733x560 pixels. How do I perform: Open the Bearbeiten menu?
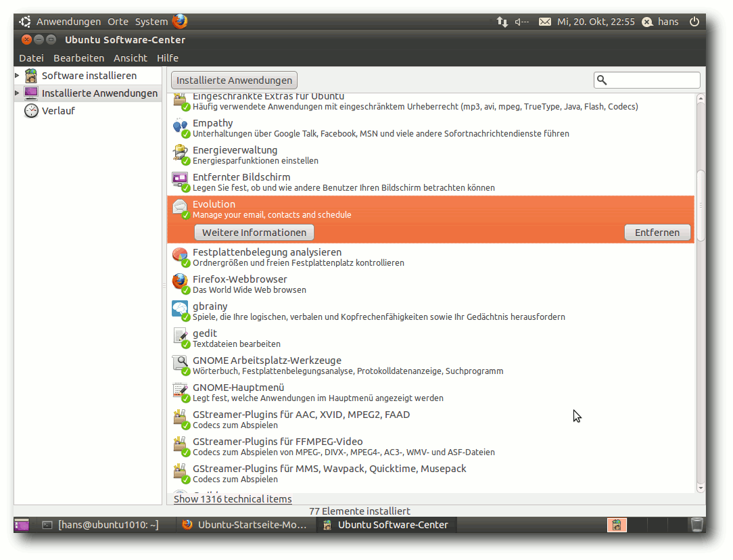coord(78,58)
